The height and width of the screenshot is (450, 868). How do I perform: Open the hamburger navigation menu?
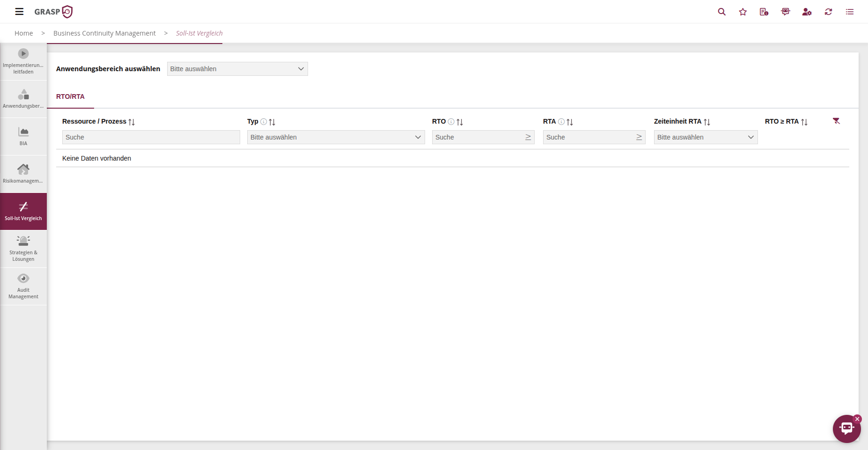coord(19,12)
